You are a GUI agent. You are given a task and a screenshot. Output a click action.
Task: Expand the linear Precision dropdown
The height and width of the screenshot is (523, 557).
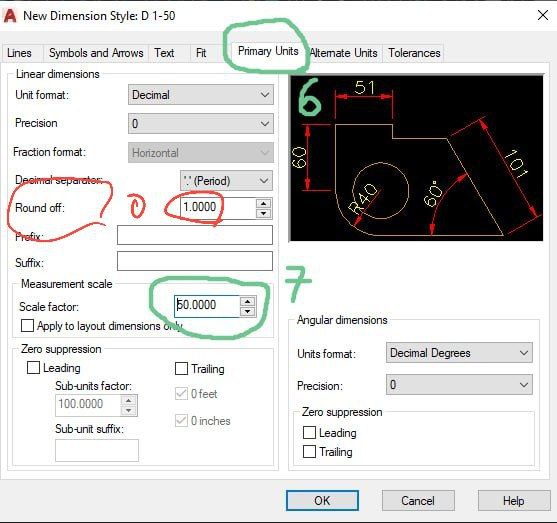(201, 124)
